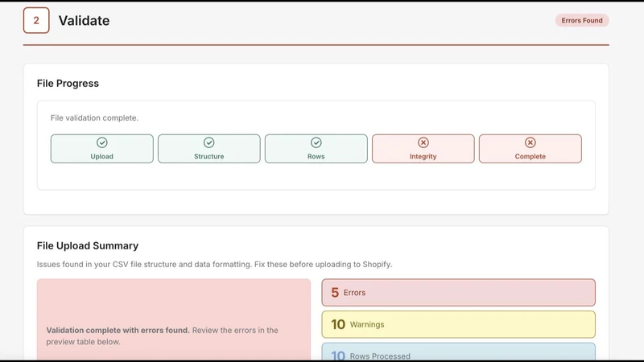This screenshot has width=644, height=362.
Task: Click the File Upload Summary heading
Action: tap(88, 245)
